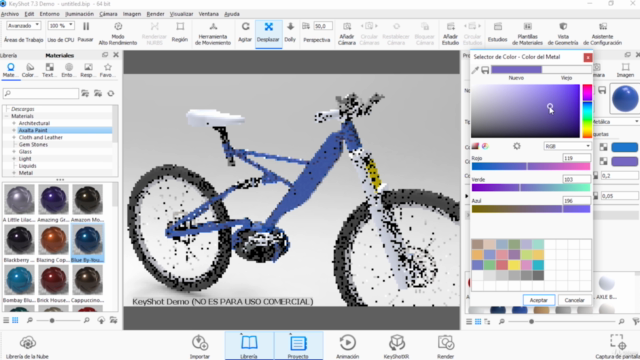Open Herramienta de Movimiento

[213, 33]
